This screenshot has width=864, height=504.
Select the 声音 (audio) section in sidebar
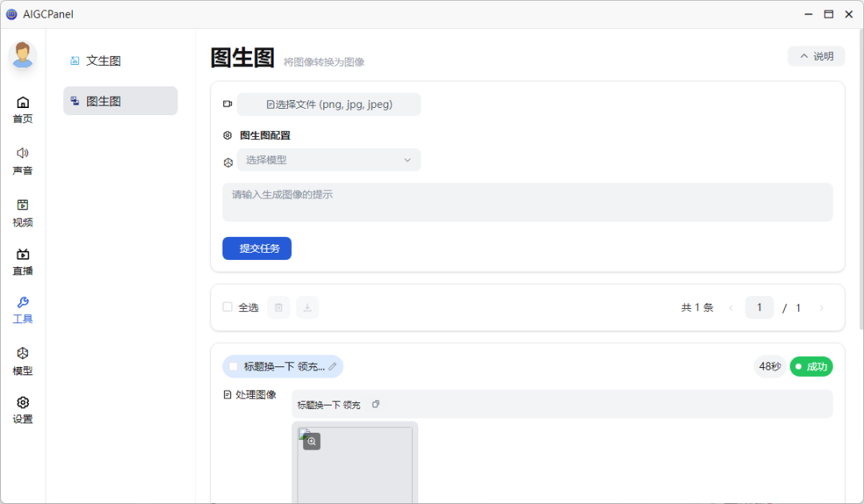tap(22, 160)
